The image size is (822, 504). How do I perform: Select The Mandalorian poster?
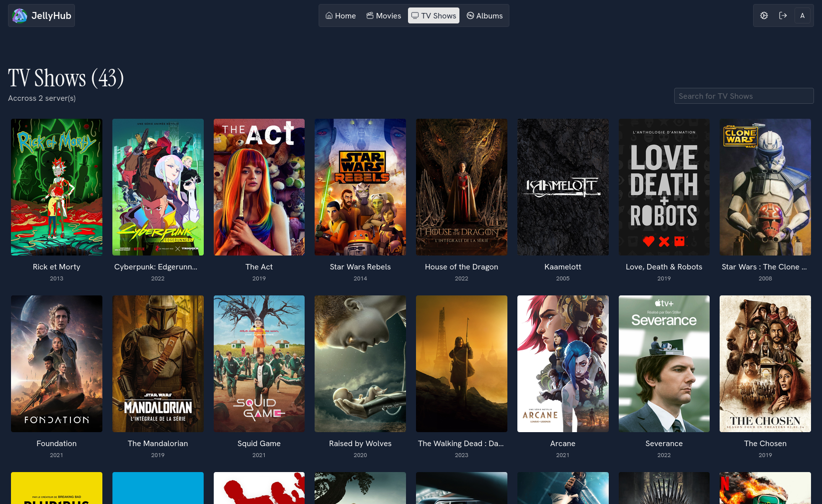click(x=158, y=364)
